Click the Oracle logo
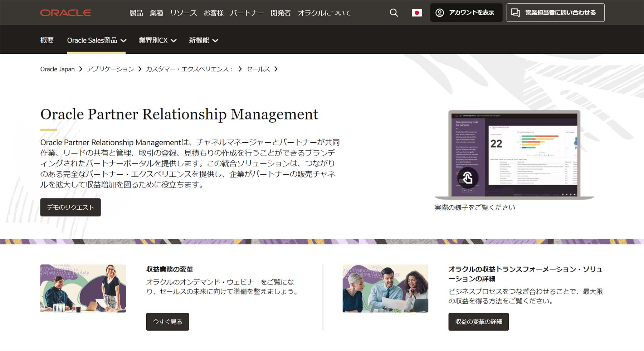Screen dimensions: 644x351 [65, 13]
